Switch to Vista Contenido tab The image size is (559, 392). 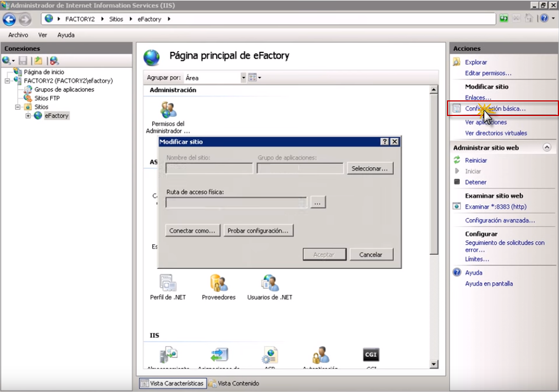pos(234,384)
